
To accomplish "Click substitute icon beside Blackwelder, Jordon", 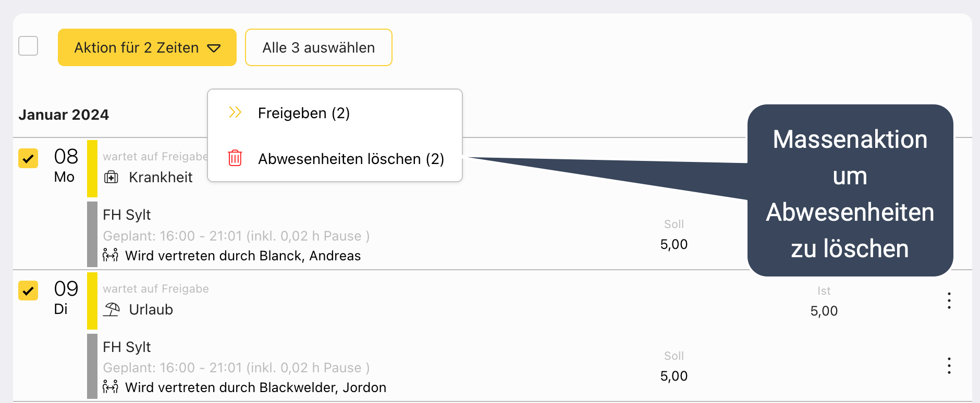I will (x=111, y=387).
